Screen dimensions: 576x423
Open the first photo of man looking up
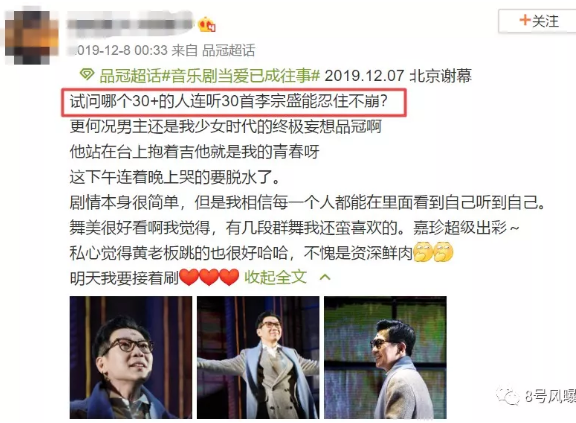point(131,357)
